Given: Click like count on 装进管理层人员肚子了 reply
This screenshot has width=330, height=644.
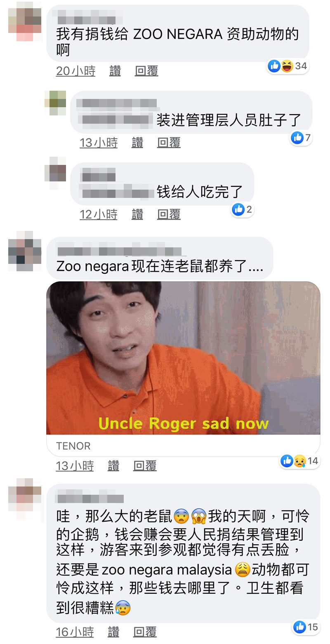Looking at the screenshot, I should pyautogui.click(x=301, y=138).
